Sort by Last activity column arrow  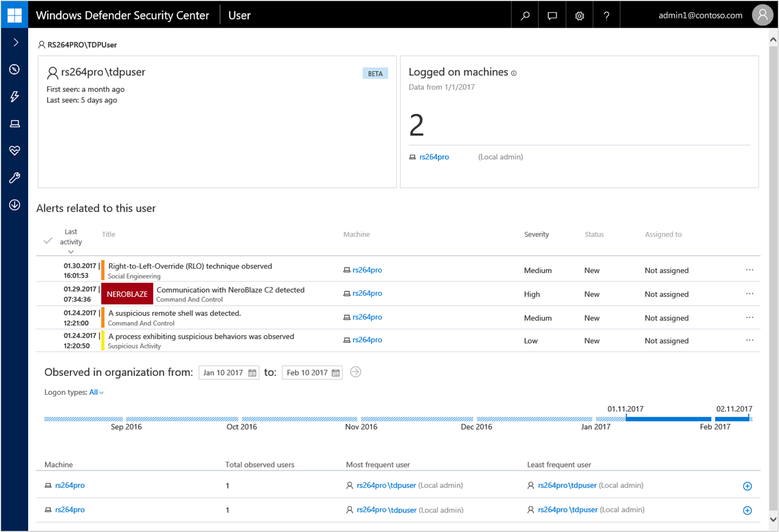(70, 251)
